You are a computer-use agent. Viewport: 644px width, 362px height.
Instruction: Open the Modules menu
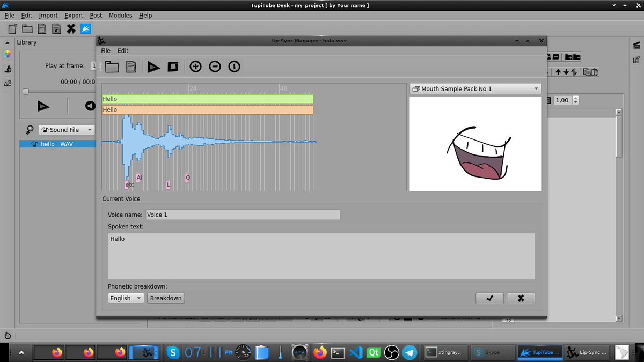click(120, 15)
